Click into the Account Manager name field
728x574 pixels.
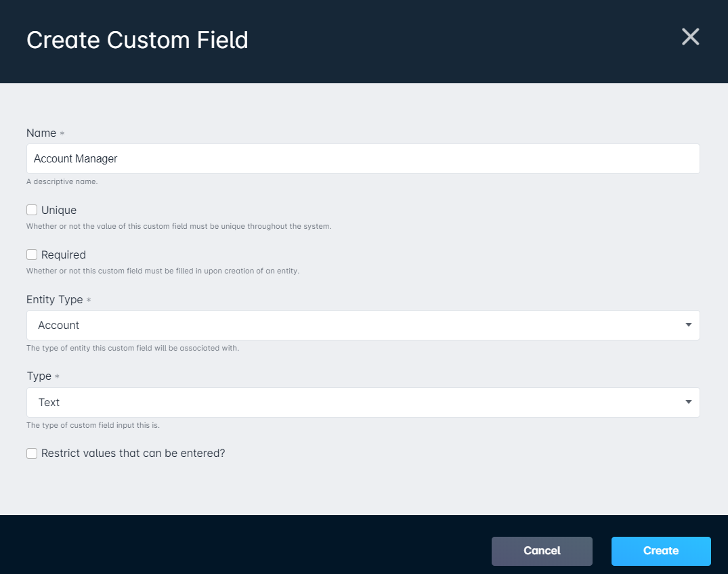pos(363,158)
